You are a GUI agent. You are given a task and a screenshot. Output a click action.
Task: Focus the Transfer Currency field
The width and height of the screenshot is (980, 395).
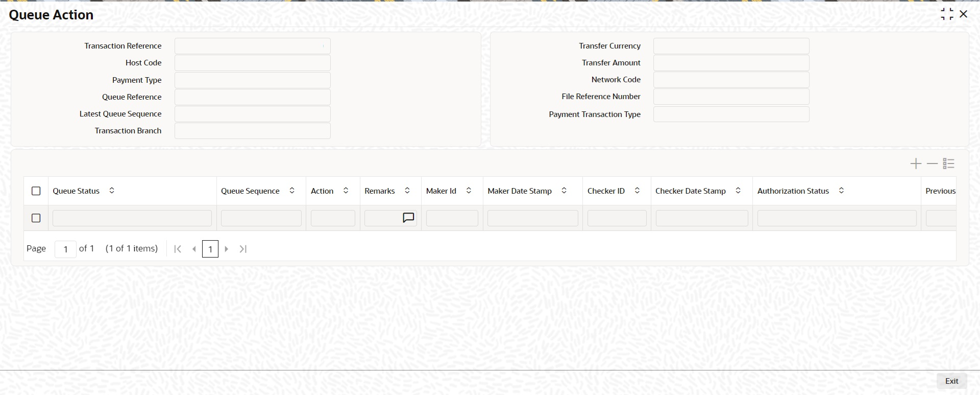click(x=731, y=46)
